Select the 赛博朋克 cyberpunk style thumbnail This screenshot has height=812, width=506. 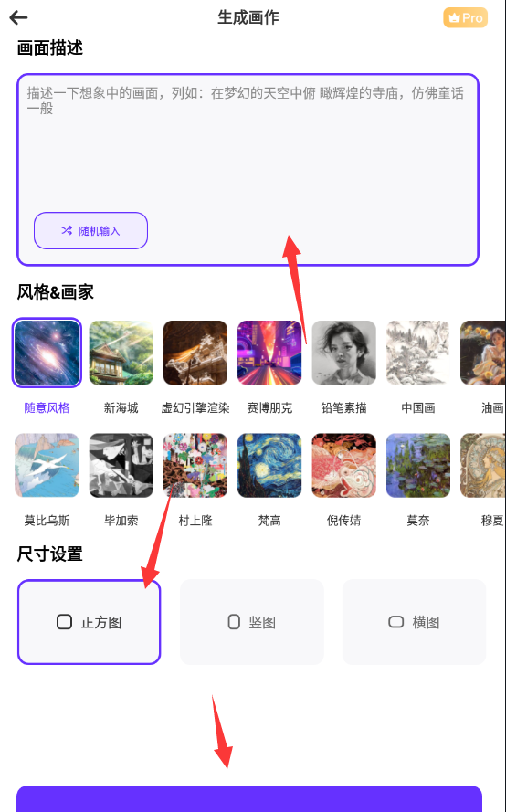click(x=269, y=353)
